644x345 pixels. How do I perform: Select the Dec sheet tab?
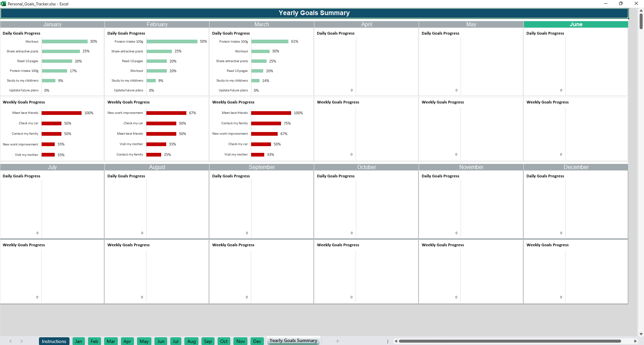point(257,341)
